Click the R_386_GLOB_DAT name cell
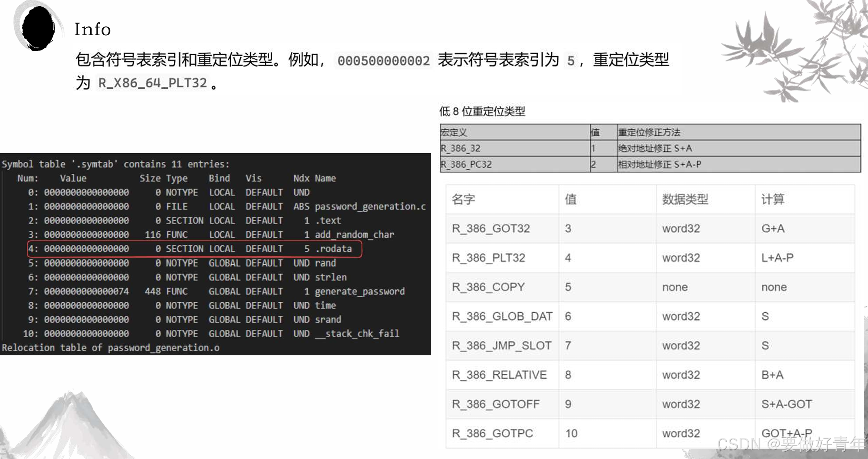 [x=502, y=316]
